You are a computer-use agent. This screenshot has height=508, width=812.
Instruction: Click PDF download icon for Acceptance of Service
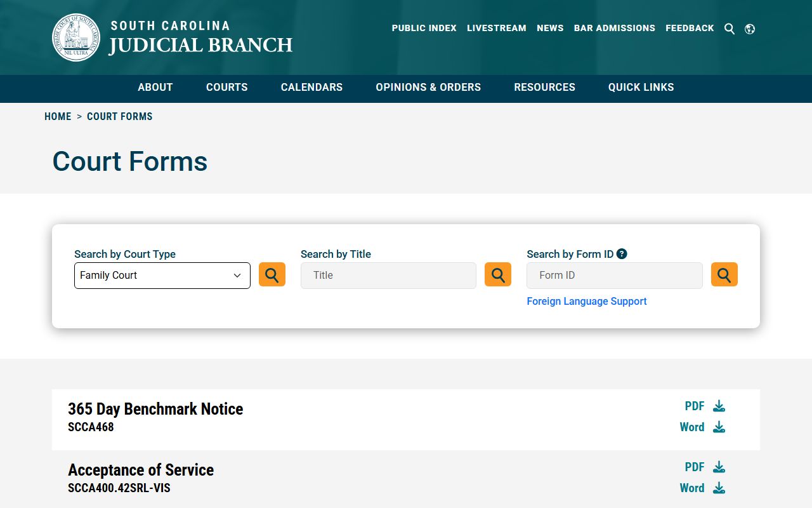[x=719, y=467]
